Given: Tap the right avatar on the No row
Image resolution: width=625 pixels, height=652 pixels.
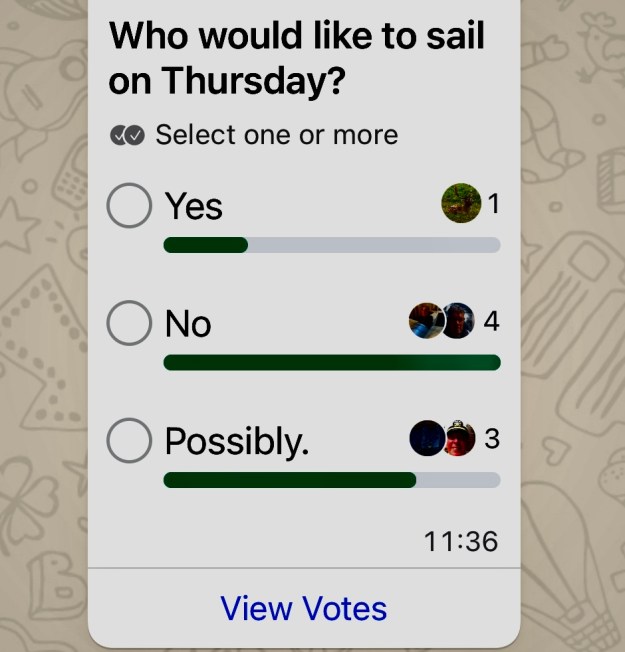Looking at the screenshot, I should 458,321.
